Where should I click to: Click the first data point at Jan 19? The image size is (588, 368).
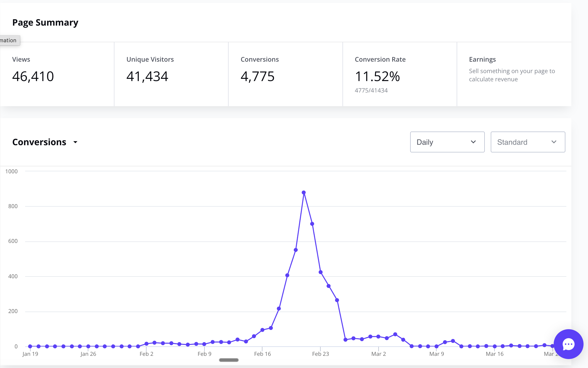tap(30, 346)
